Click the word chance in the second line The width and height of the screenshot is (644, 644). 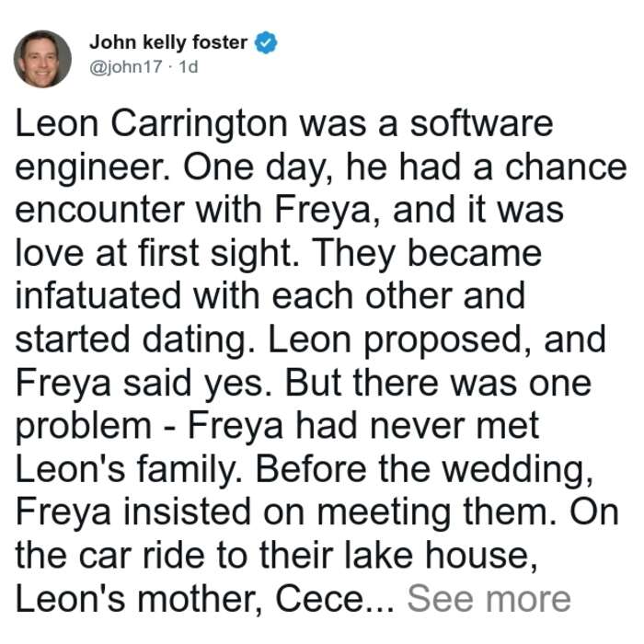(x=566, y=167)
